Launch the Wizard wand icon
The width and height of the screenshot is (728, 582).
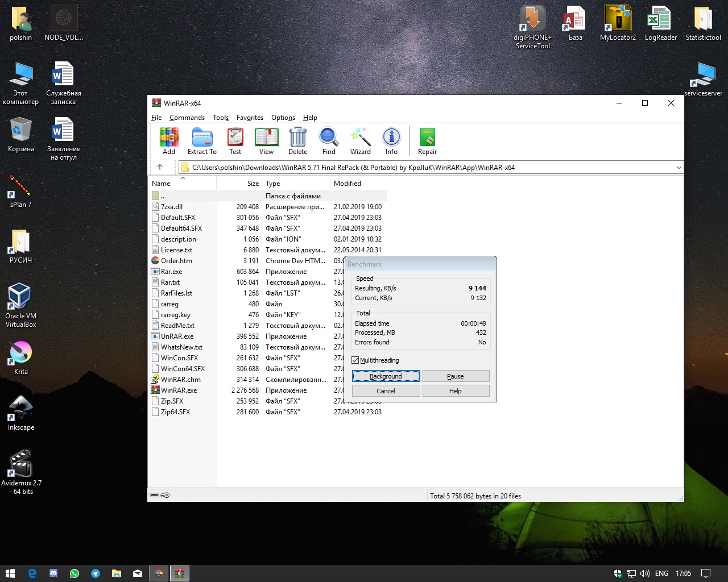click(x=361, y=138)
